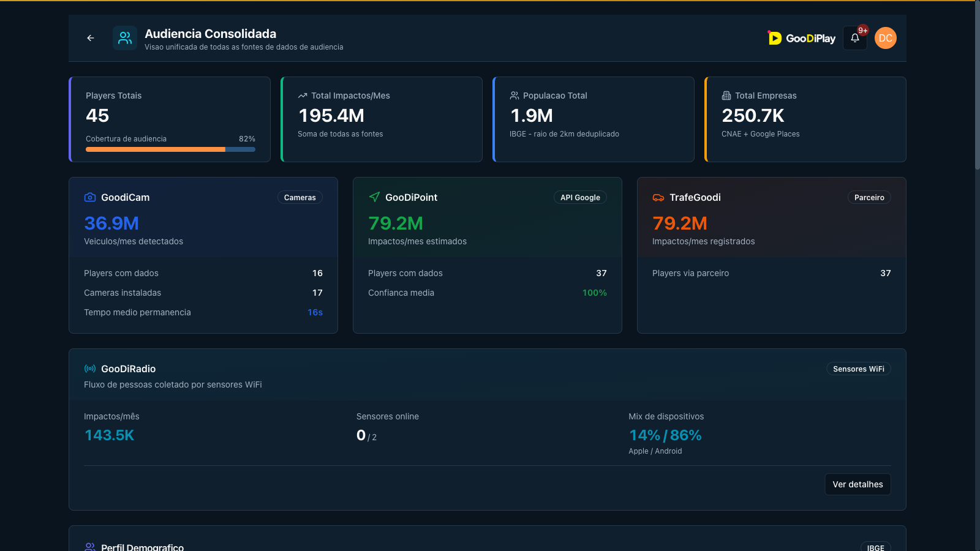
Task: Click the Soma de todas as fontes caption
Action: pos(341,134)
